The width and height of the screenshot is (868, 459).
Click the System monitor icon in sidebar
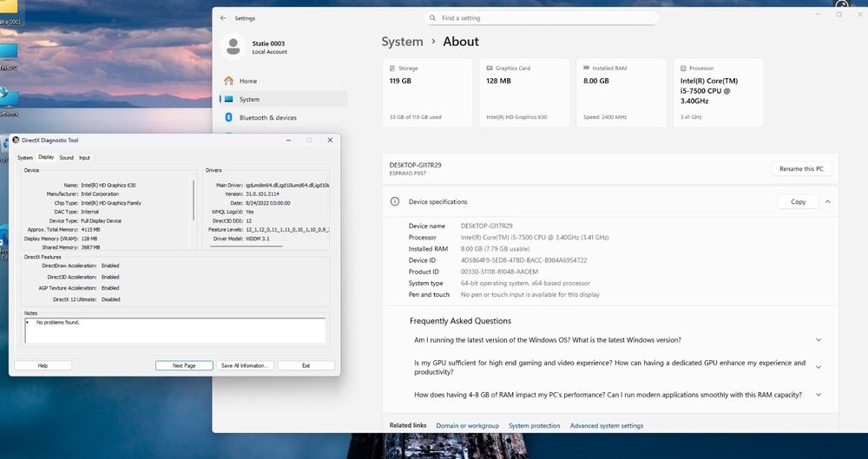coord(228,99)
